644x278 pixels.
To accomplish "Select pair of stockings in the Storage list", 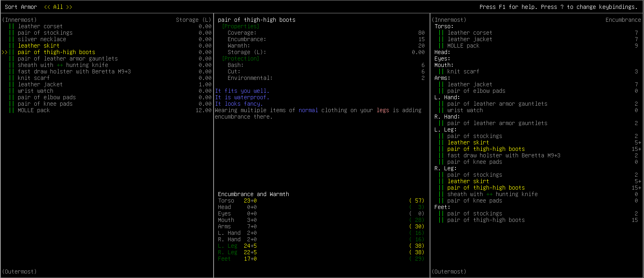I will point(107,33).
